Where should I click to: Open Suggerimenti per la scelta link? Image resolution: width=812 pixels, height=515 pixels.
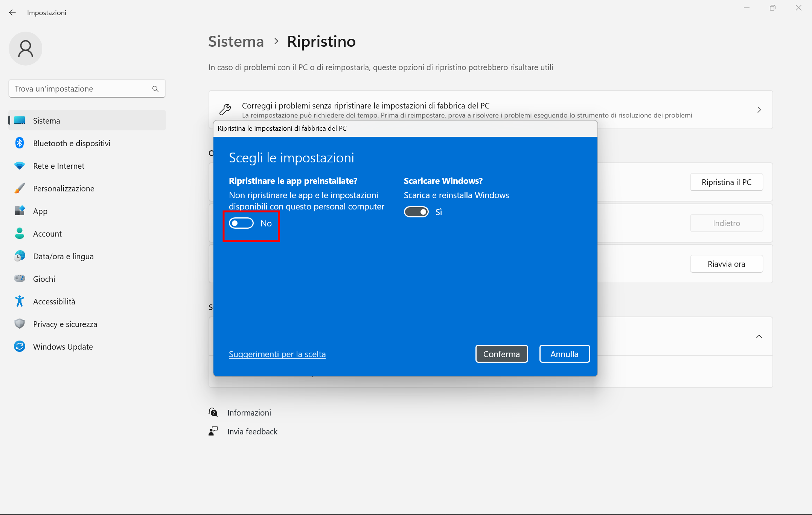click(x=277, y=354)
